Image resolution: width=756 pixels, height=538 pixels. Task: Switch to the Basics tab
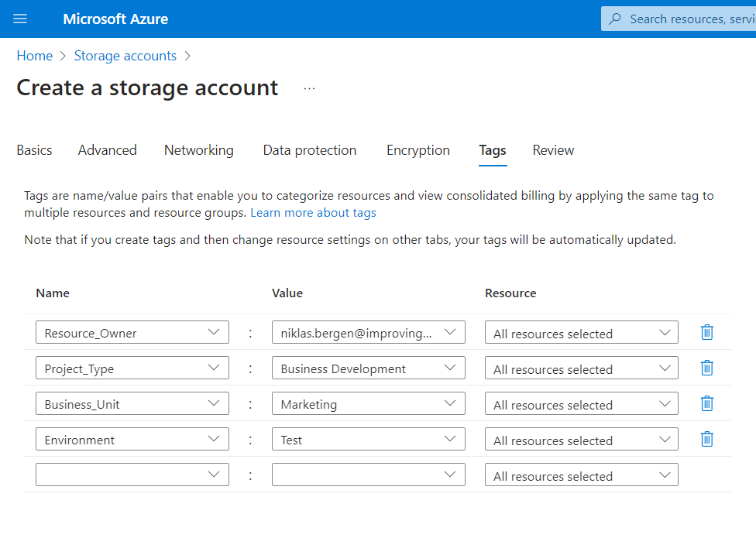click(34, 150)
